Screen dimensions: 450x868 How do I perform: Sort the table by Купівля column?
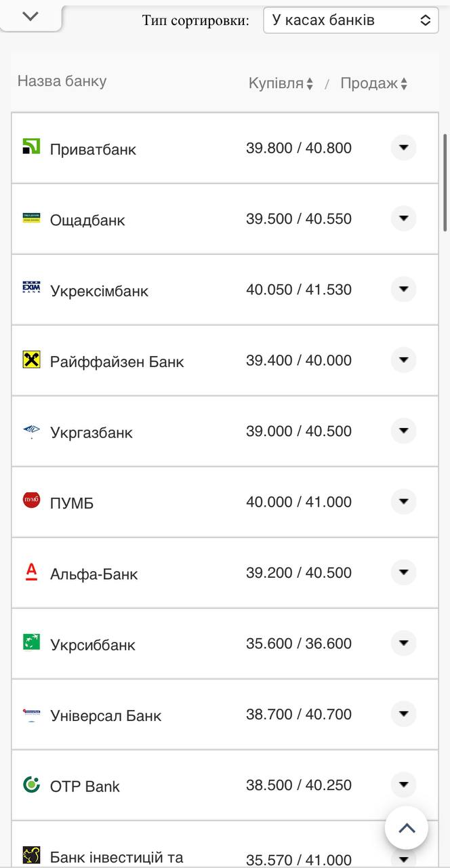point(281,83)
